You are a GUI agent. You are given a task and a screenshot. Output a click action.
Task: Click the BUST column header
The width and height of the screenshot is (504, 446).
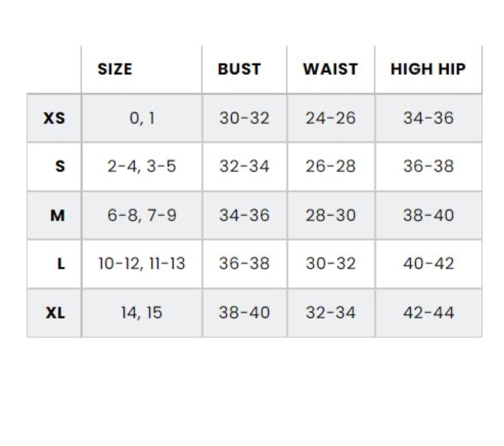(239, 69)
